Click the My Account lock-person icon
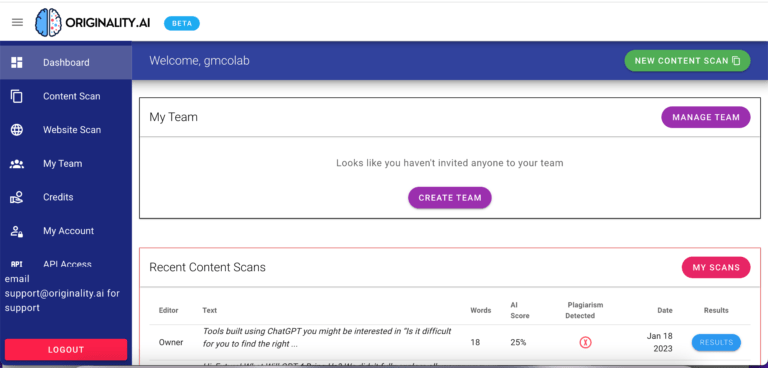768x368 pixels. (17, 231)
